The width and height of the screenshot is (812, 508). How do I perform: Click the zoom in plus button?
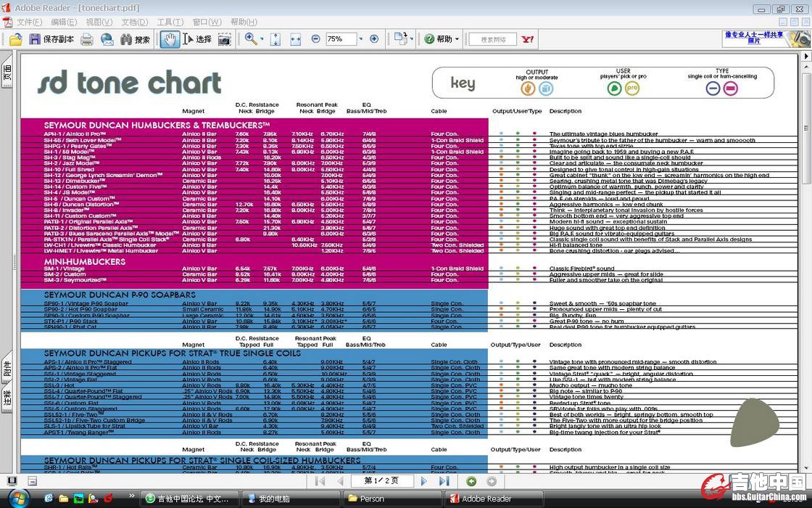(x=374, y=39)
